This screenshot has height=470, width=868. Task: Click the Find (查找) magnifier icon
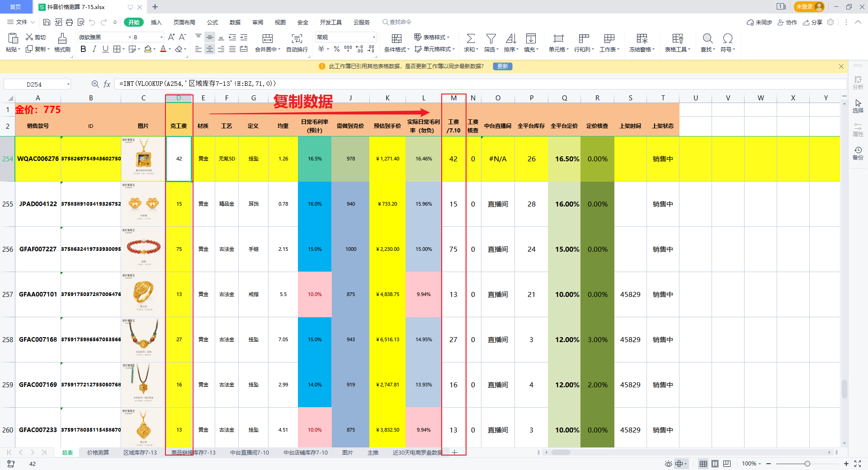(708, 39)
